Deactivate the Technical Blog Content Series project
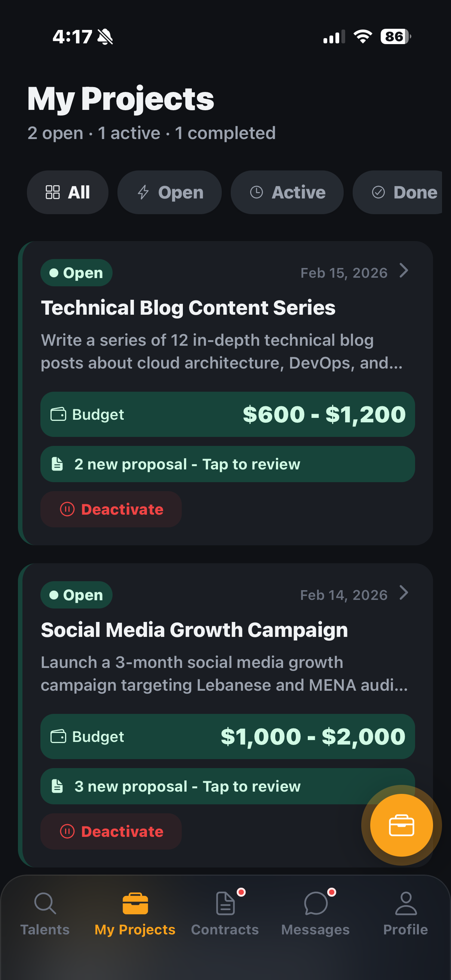Screen dimensions: 451x980 click(111, 509)
